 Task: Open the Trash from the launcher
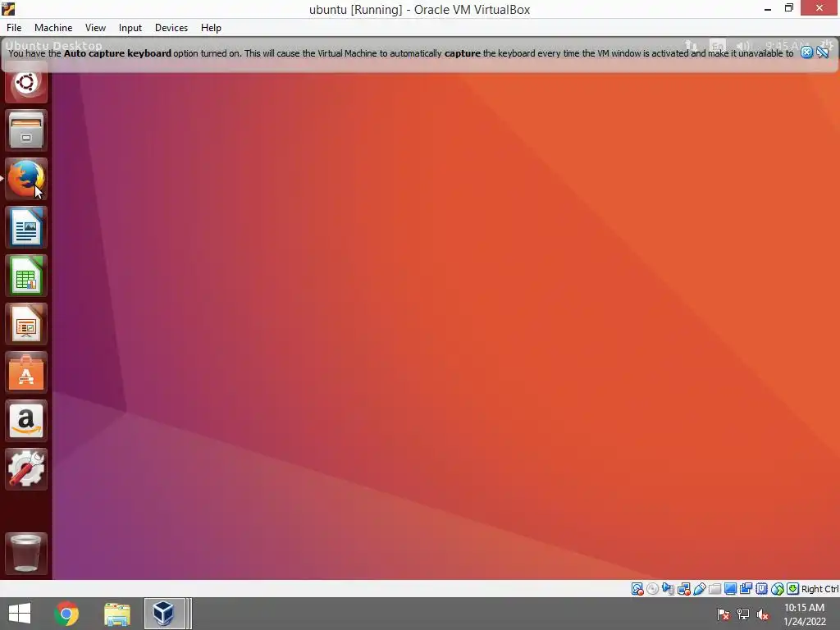(x=25, y=554)
